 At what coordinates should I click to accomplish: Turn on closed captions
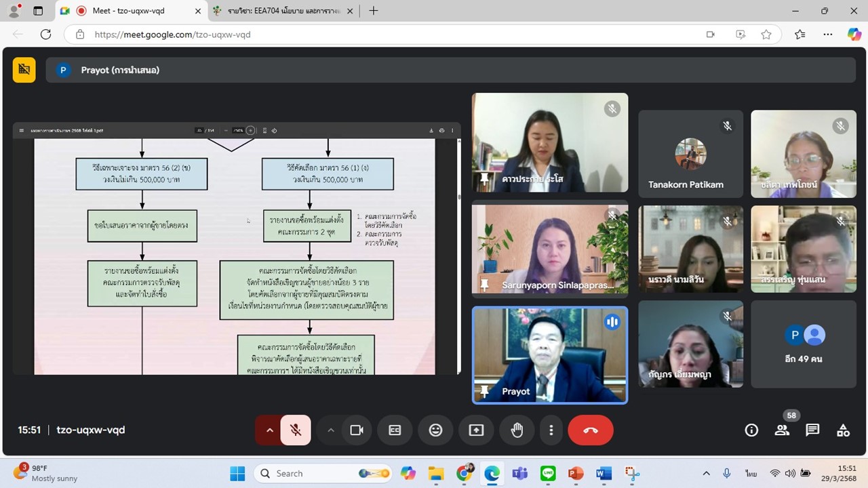click(395, 430)
